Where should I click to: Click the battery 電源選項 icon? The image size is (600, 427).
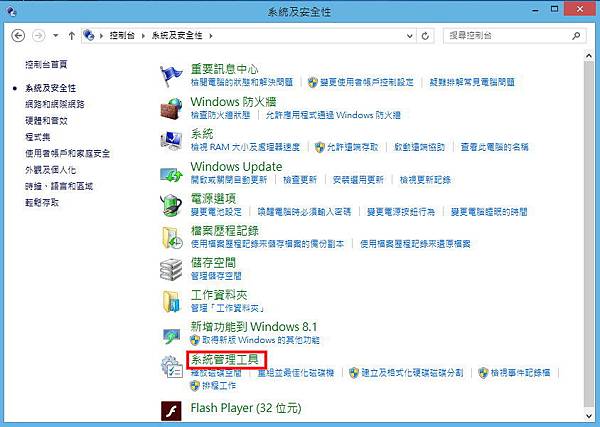click(x=171, y=205)
